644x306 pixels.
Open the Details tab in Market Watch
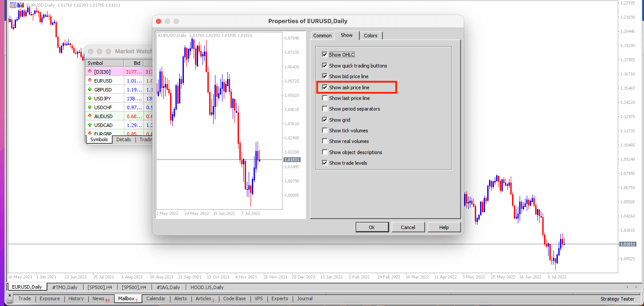pos(123,139)
